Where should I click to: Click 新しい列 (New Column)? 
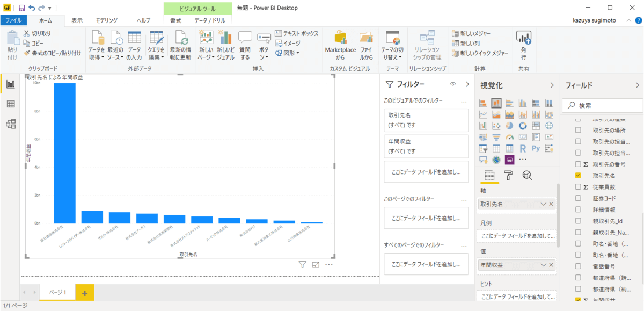(x=466, y=43)
